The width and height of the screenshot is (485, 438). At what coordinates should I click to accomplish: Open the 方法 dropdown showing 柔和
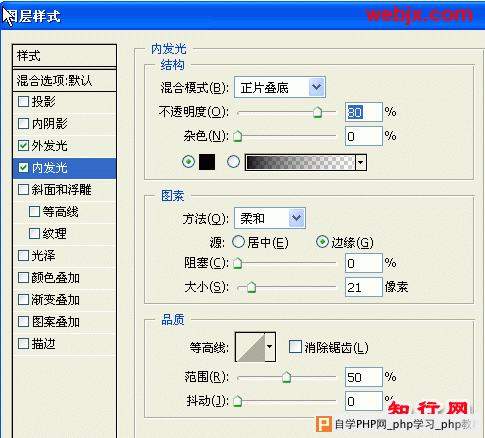click(270, 218)
